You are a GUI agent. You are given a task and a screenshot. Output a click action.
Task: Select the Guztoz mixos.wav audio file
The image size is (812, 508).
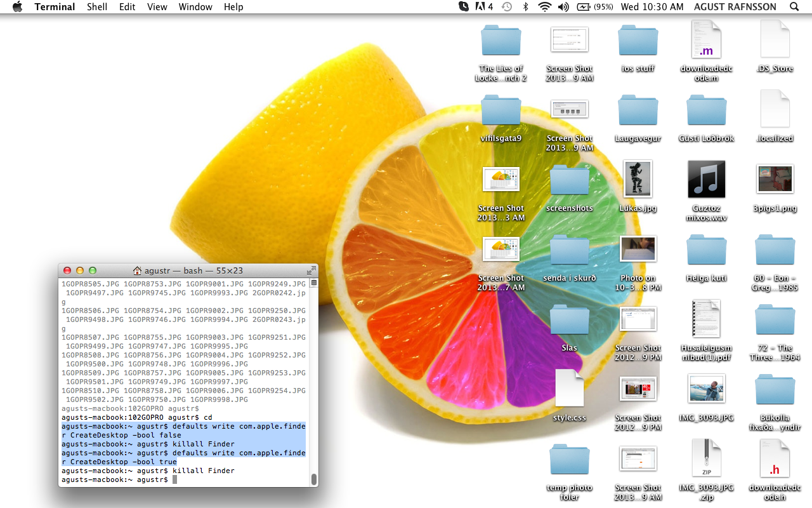[706, 180]
